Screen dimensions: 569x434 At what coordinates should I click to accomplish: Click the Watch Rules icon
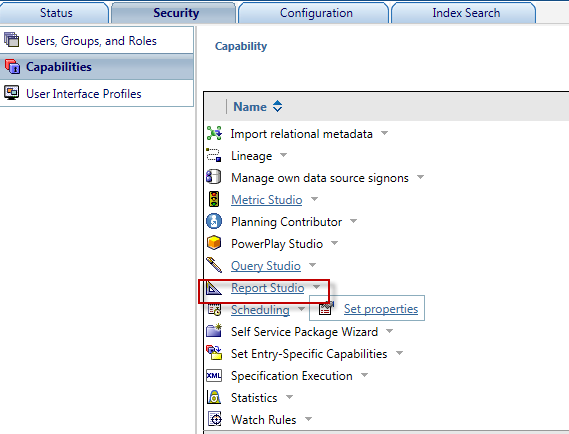tap(215, 419)
